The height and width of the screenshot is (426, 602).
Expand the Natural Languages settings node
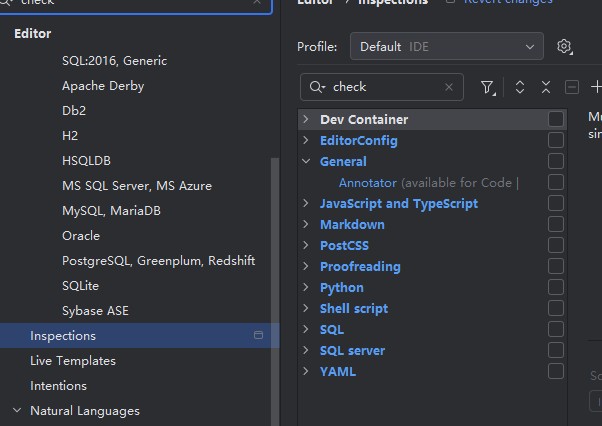(16, 411)
